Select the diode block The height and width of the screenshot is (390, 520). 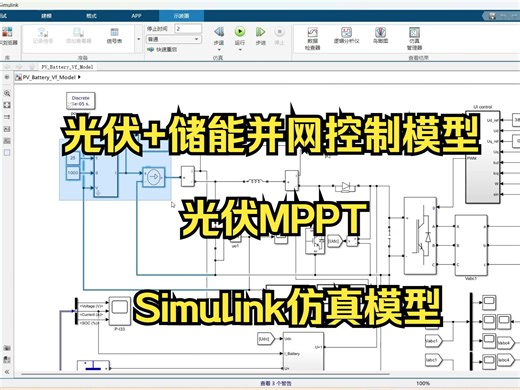(346, 186)
